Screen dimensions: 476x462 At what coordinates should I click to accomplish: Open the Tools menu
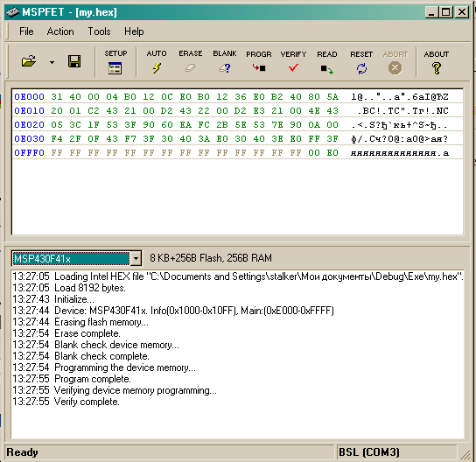tap(99, 31)
